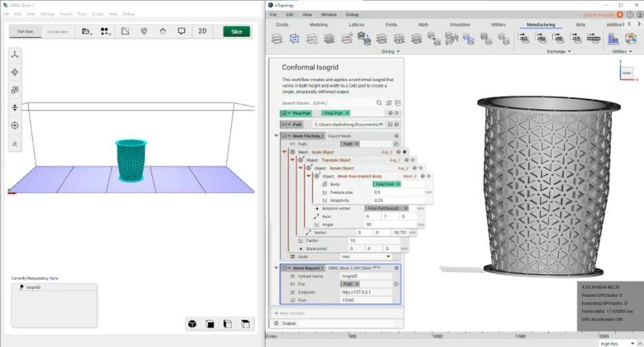
Task: Open file folder icon in Slicer toolbar
Action: [86, 31]
